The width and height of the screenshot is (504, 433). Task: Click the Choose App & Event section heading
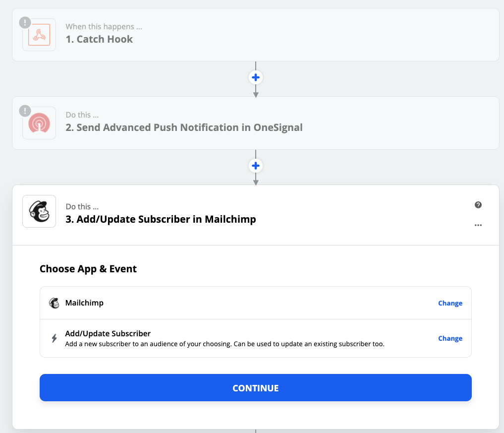pos(88,269)
